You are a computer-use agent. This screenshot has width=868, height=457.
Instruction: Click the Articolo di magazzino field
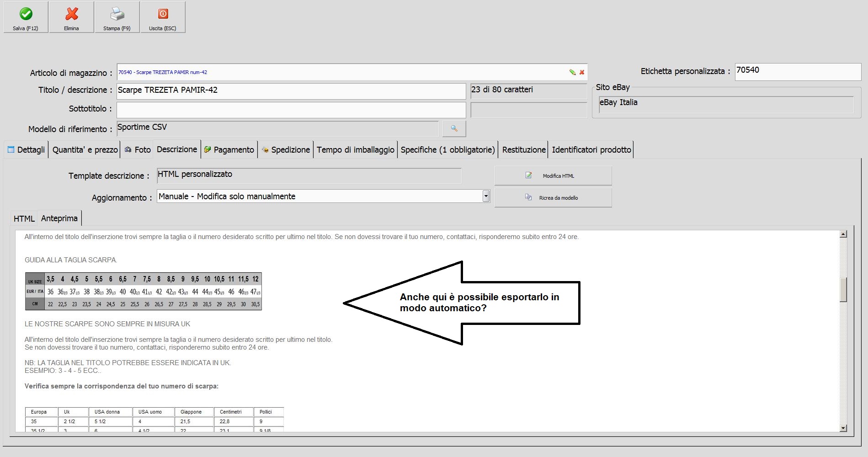352,72
